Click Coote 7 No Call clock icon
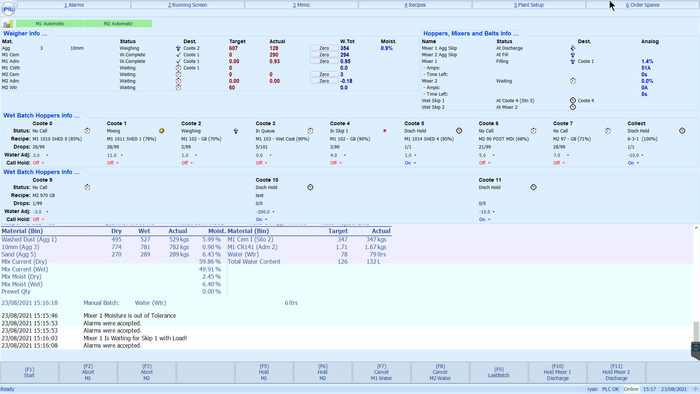 (608, 131)
